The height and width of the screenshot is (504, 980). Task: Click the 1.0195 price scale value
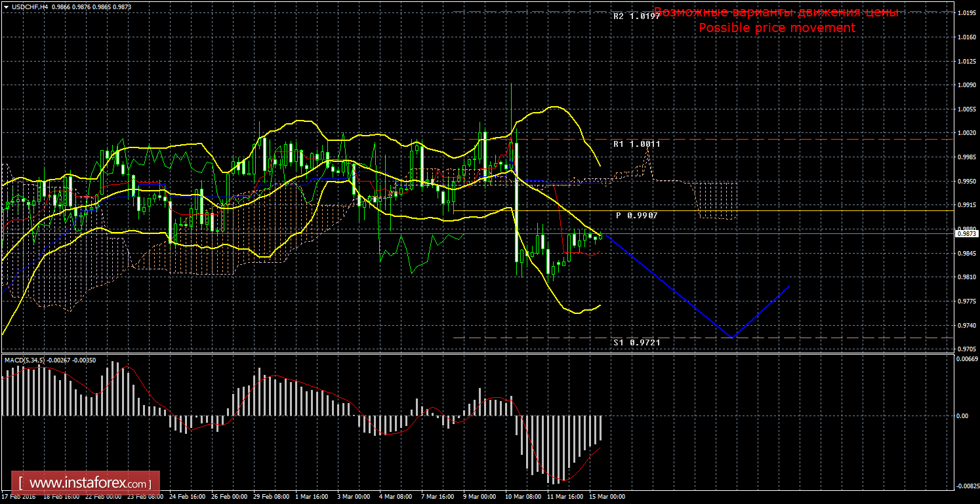[x=964, y=13]
